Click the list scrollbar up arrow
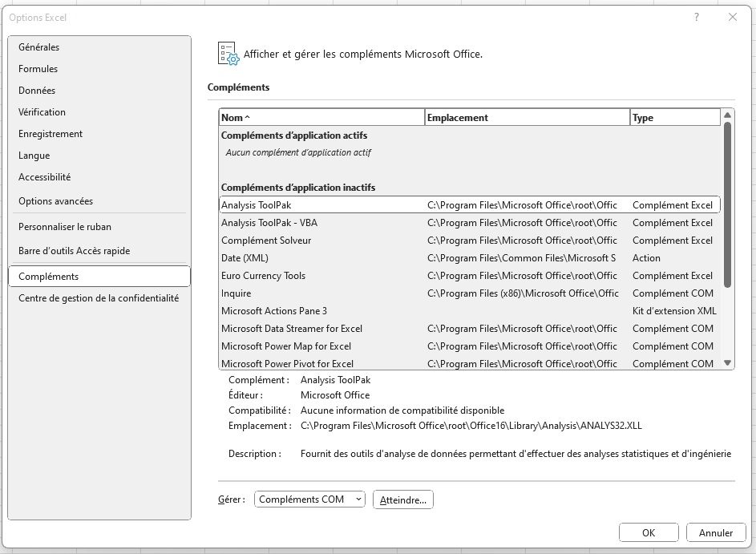756x554 pixels. [728, 115]
